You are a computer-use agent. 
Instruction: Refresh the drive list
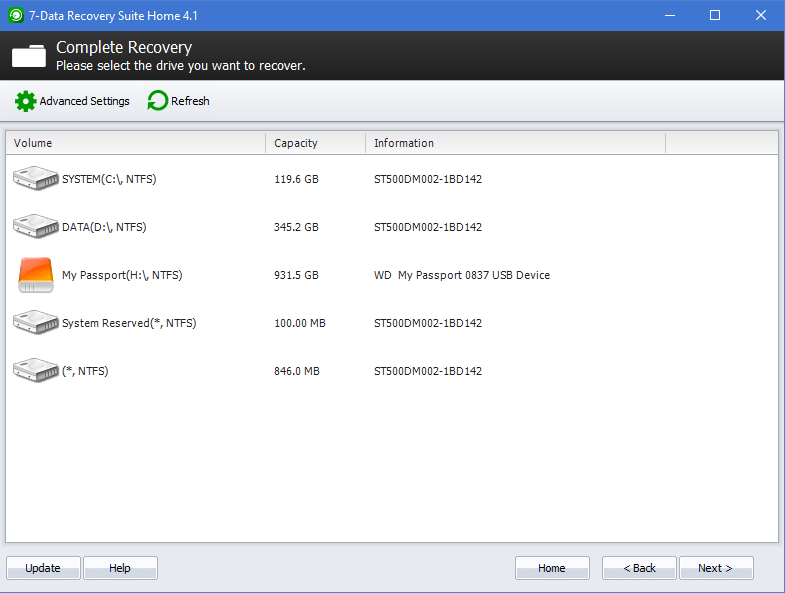[178, 101]
